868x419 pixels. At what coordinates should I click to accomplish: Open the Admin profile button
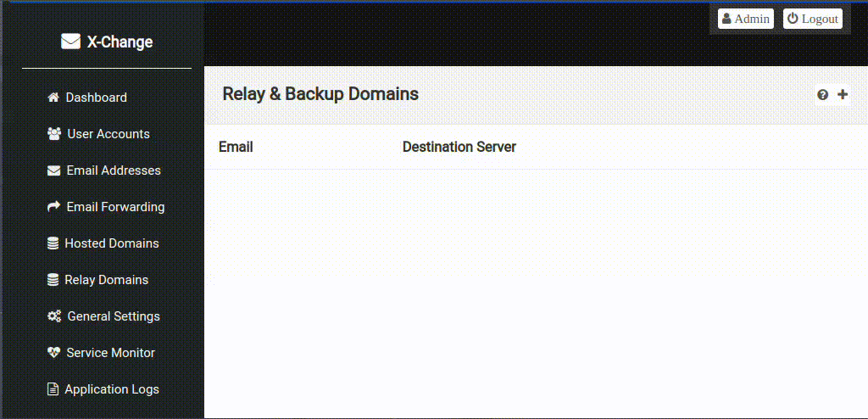pyautogui.click(x=745, y=19)
